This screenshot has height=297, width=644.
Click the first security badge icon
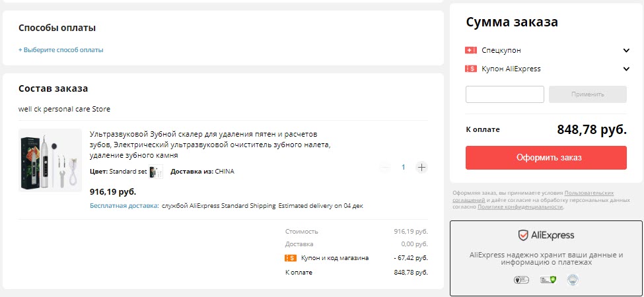point(521,280)
